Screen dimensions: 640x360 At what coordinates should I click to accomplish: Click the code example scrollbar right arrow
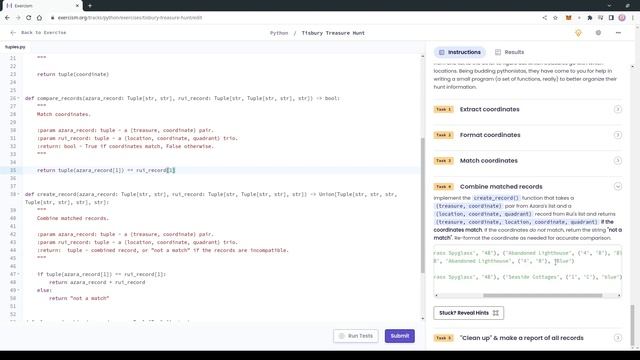(619, 296)
